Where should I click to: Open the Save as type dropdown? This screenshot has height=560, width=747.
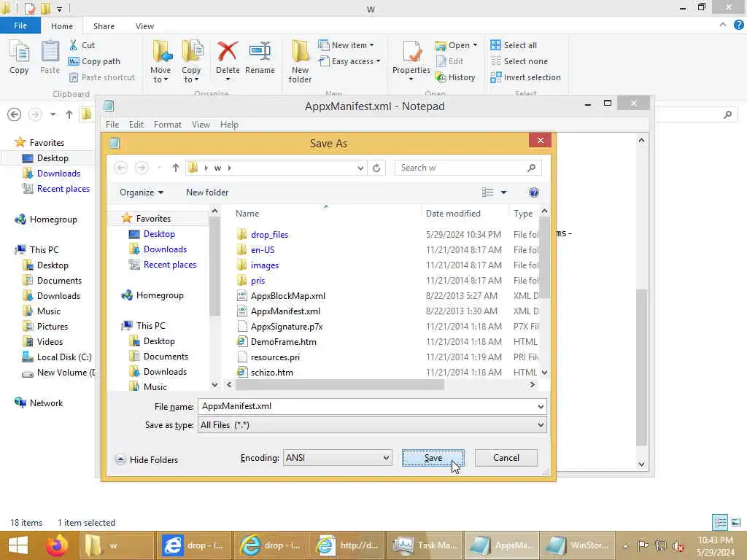tap(372, 425)
